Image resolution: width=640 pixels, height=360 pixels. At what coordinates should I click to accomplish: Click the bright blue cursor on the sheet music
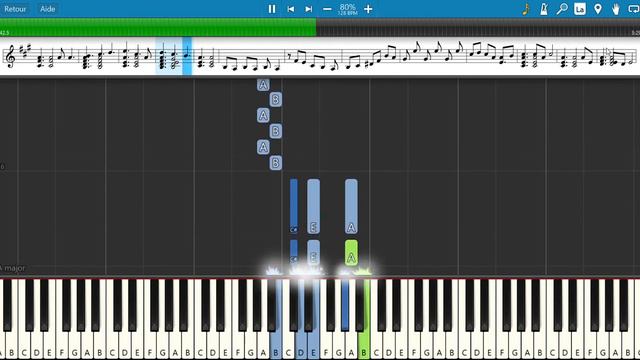click(187, 56)
